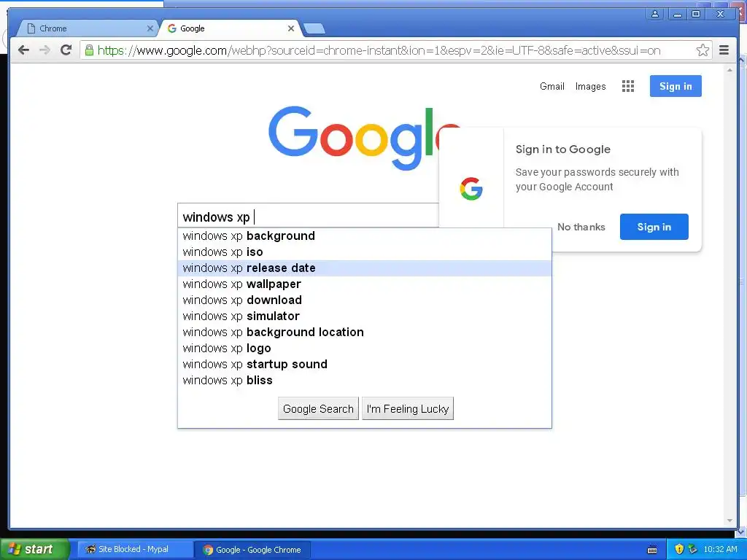Click in the Google search box
747x560 pixels.
click(x=308, y=217)
